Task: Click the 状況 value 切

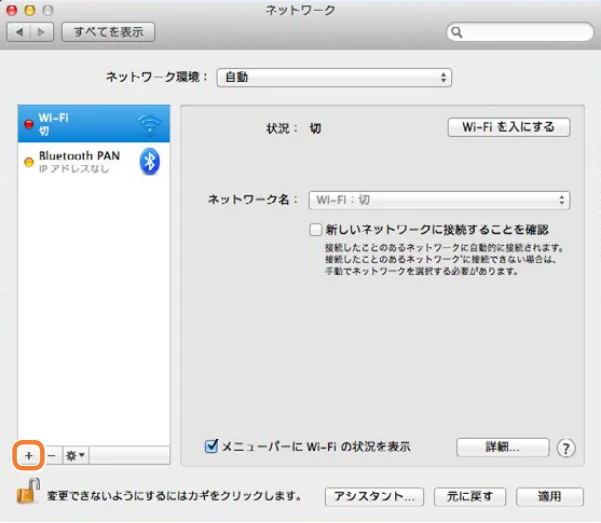Action: click(315, 128)
